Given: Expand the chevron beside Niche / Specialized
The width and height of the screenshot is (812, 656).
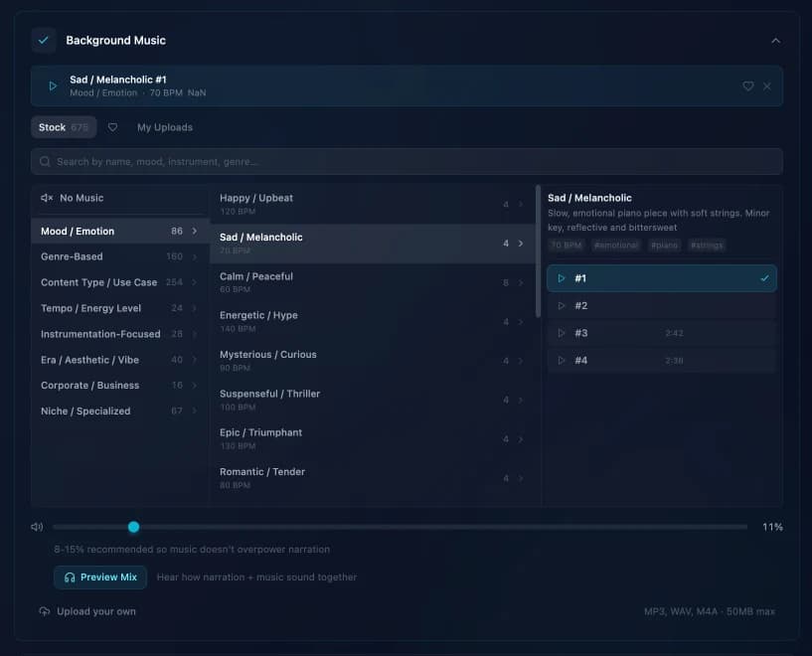Looking at the screenshot, I should coord(195,411).
